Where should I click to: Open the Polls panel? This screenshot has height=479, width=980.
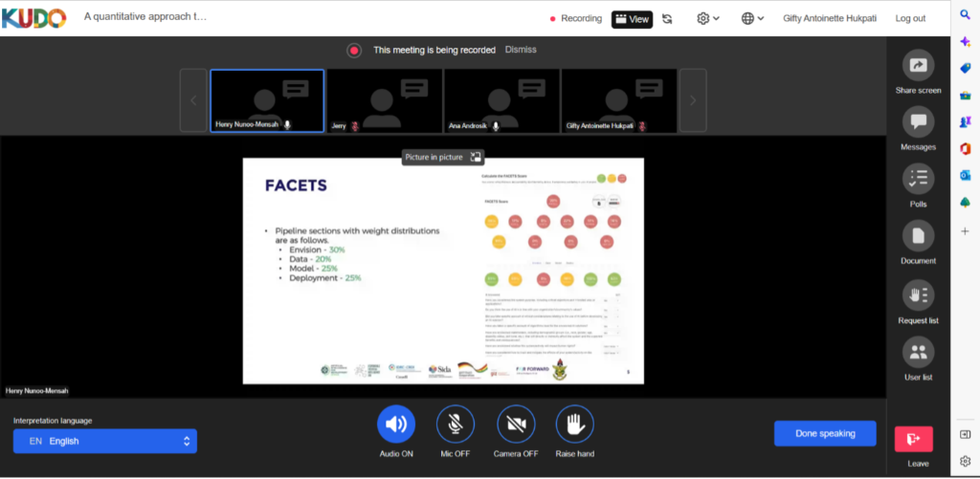coord(918,179)
